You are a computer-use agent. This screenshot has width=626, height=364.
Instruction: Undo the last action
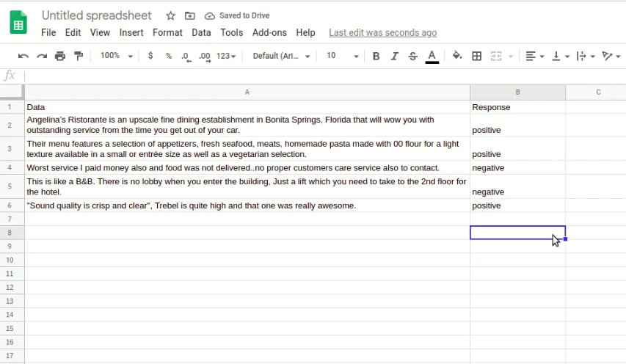pos(23,57)
